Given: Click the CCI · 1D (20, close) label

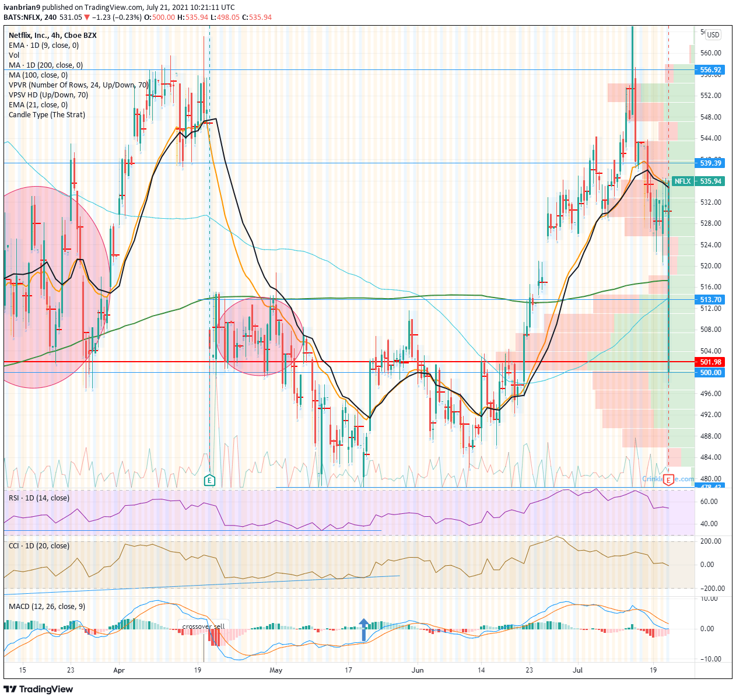Looking at the screenshot, I should point(38,545).
